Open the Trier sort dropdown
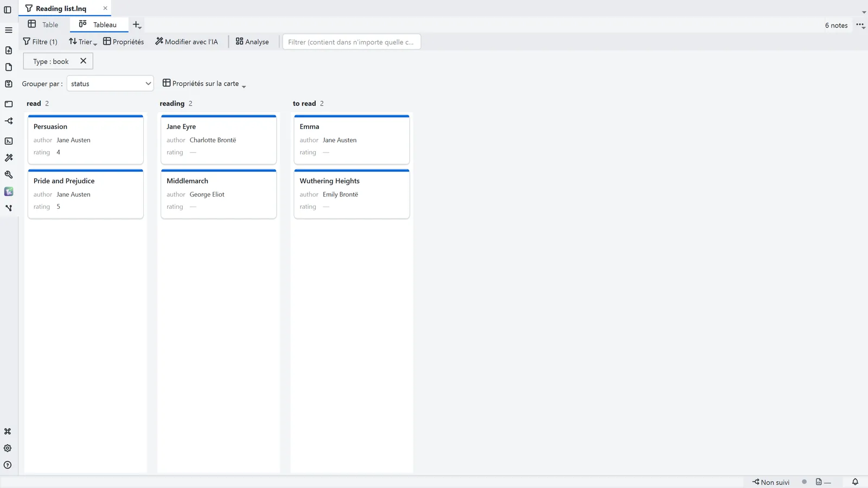The image size is (868, 488). (x=83, y=42)
